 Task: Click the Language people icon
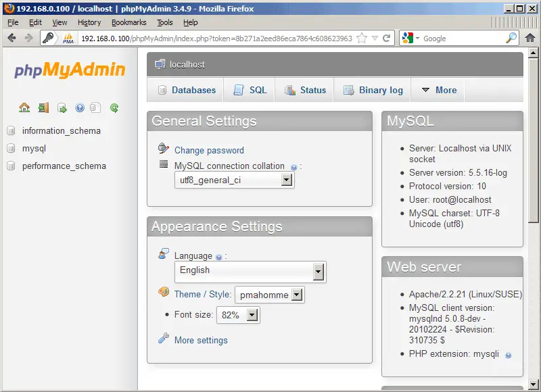pyautogui.click(x=164, y=253)
